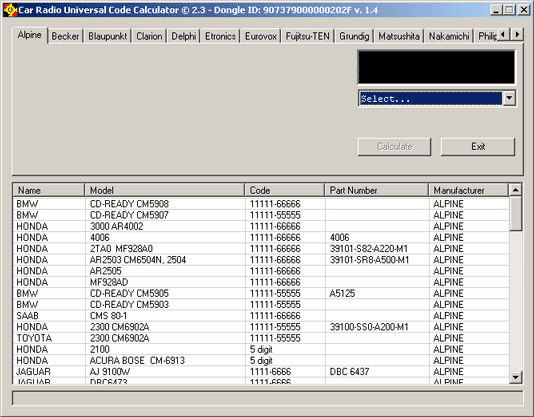The height and width of the screenshot is (417, 534).
Task: Click the Calculate button
Action: (x=394, y=146)
